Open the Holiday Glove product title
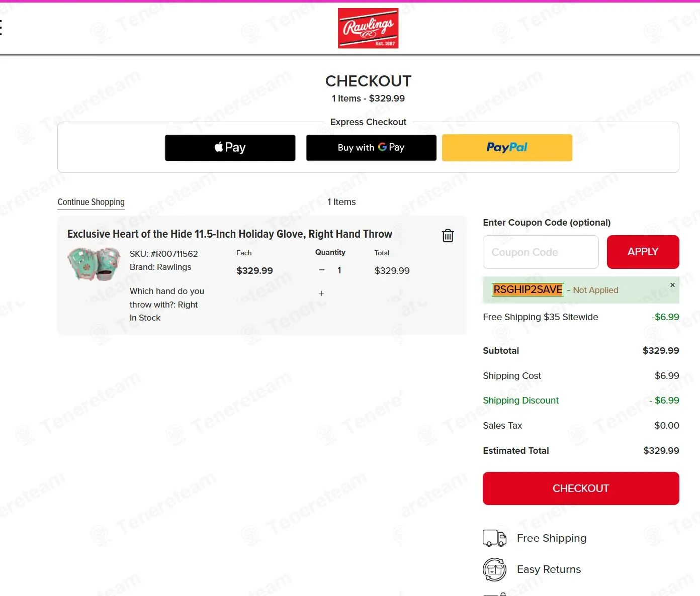Image resolution: width=700 pixels, height=596 pixels. click(x=230, y=234)
